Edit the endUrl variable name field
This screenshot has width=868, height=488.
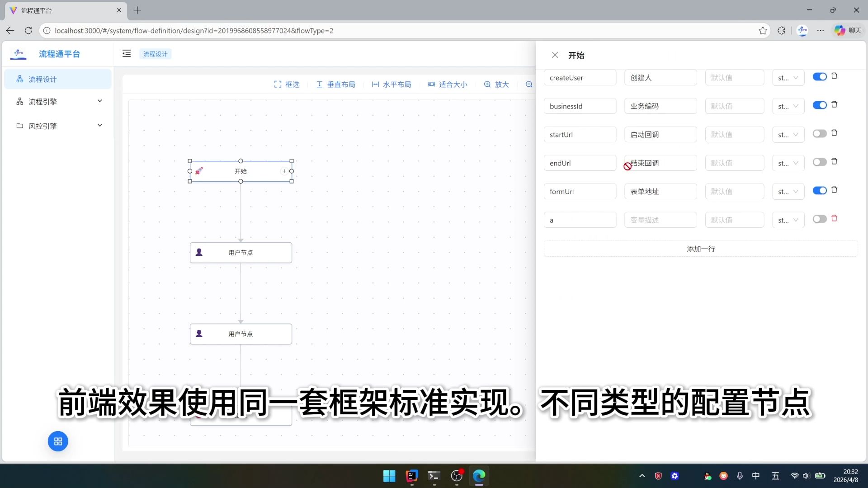580,163
